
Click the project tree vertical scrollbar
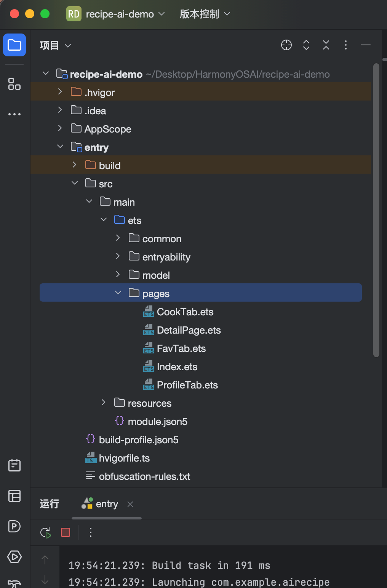click(376, 210)
